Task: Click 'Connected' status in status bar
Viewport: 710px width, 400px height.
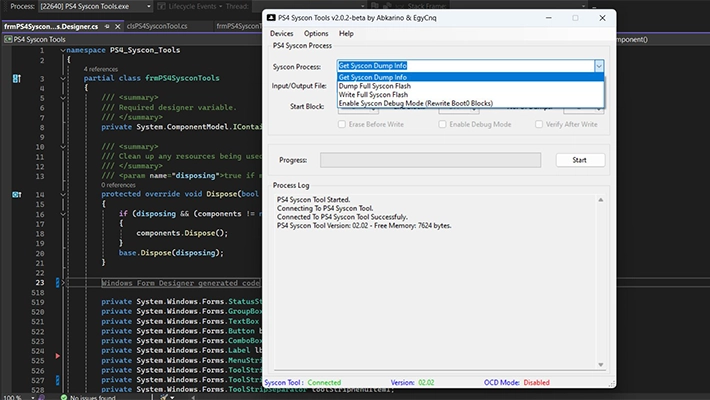Action: pyautogui.click(x=324, y=383)
